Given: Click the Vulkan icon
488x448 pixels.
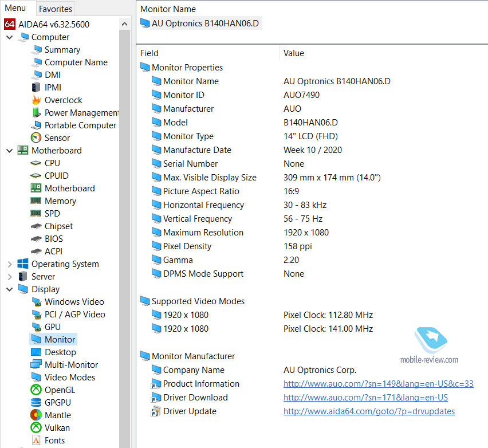Looking at the screenshot, I should (x=36, y=427).
